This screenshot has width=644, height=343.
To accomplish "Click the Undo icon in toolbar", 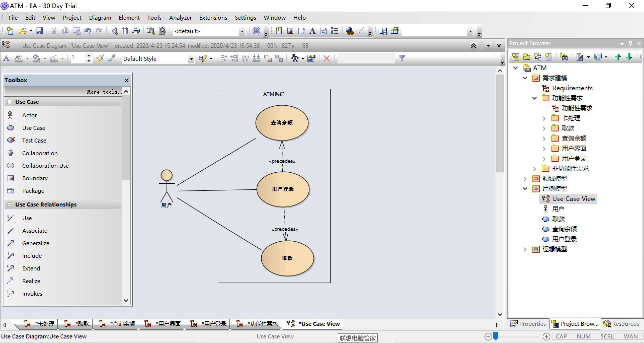I will click(87, 31).
